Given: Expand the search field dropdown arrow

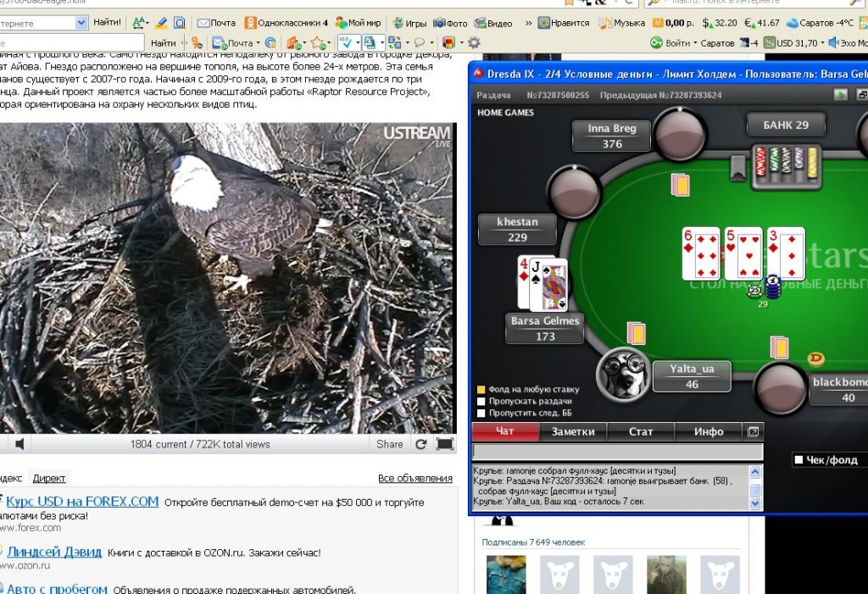Looking at the screenshot, I should click(81, 23).
